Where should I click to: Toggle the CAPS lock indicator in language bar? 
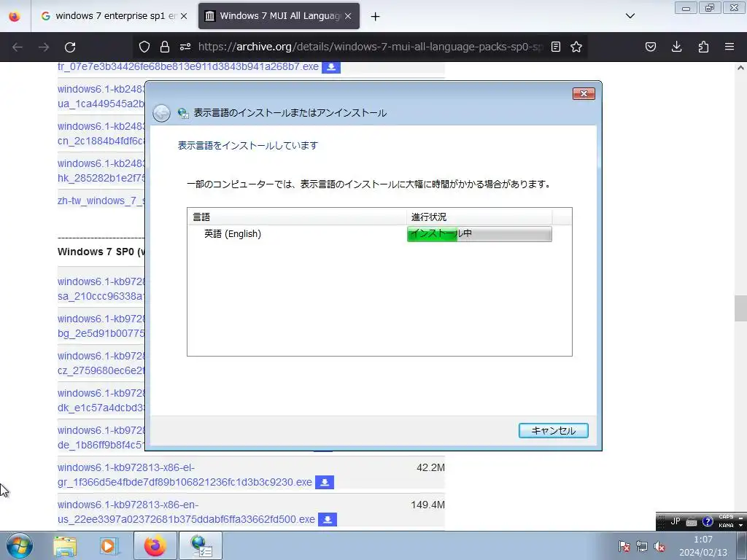point(726,517)
